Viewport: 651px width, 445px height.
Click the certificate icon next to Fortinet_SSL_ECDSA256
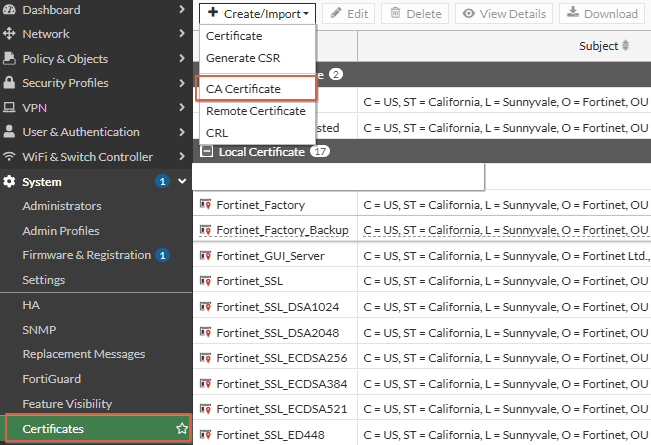[x=206, y=357]
